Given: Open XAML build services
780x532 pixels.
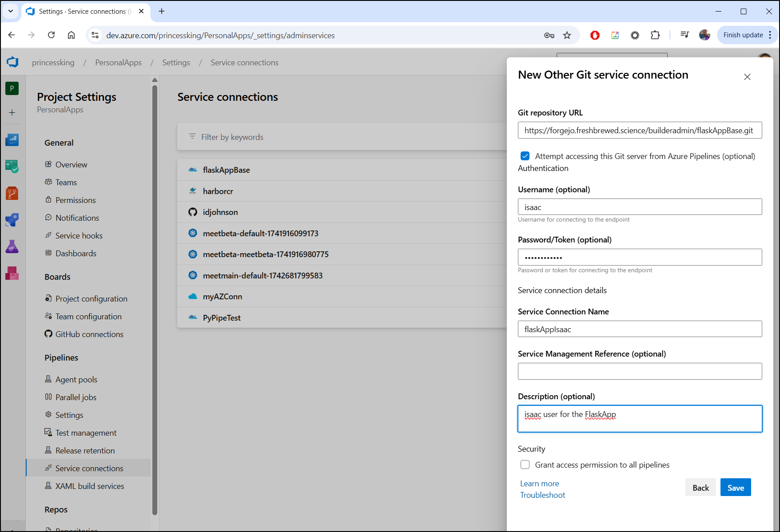Looking at the screenshot, I should pyautogui.click(x=89, y=486).
